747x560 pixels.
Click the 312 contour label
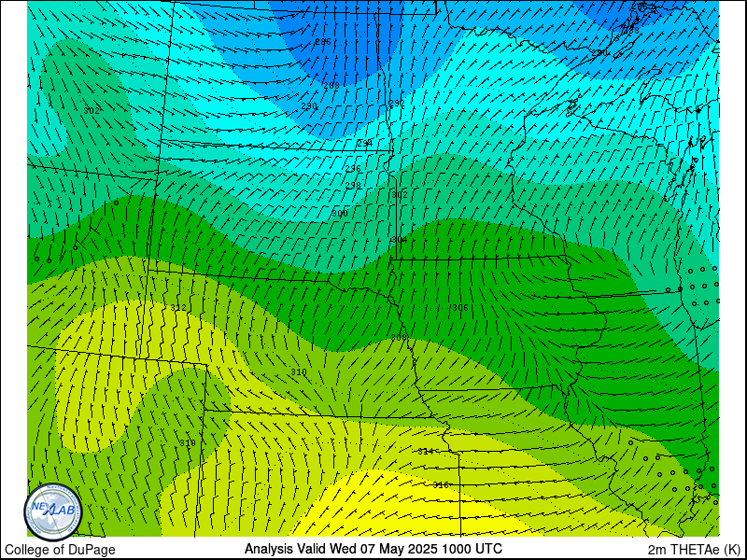point(178,308)
